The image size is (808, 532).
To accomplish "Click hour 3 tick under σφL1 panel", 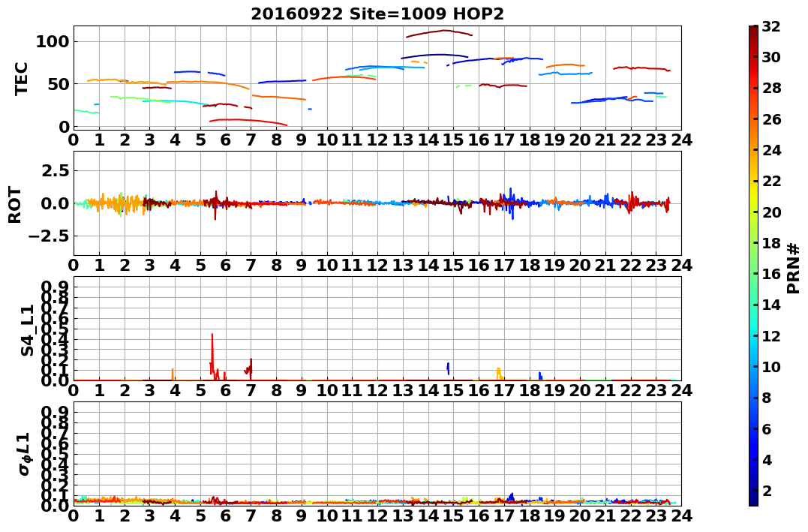I will point(149,515).
